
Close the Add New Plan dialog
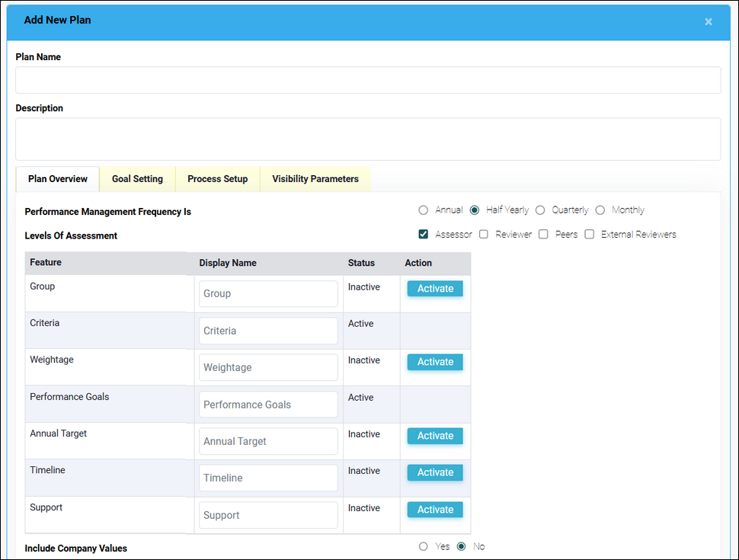click(709, 22)
